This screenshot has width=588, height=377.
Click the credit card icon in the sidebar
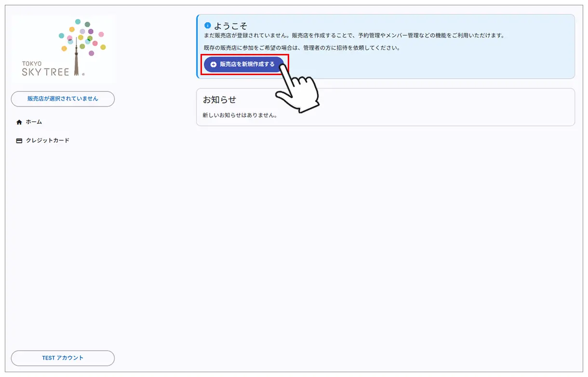[19, 140]
